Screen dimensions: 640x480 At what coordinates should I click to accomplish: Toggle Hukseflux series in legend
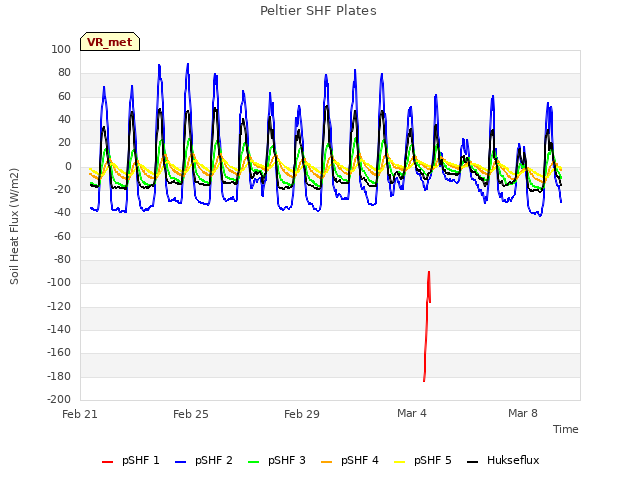503,461
